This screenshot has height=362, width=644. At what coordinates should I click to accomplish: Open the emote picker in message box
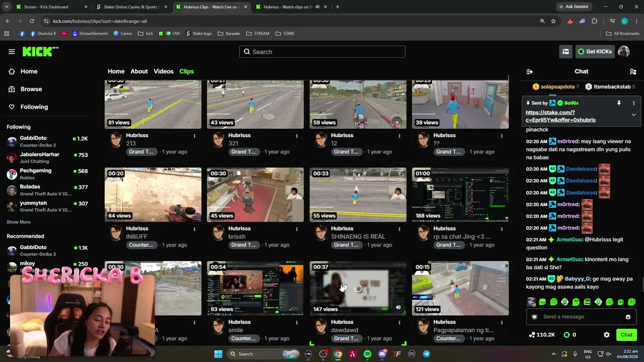pyautogui.click(x=628, y=317)
